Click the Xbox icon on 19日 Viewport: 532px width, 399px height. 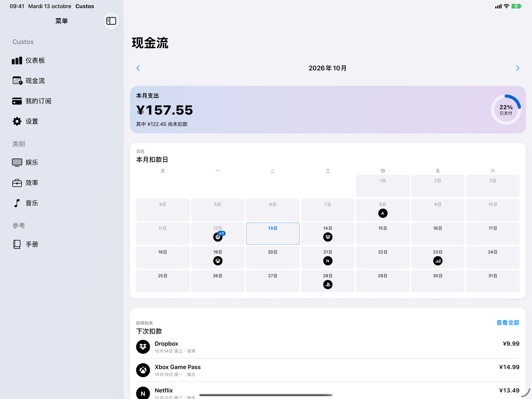(218, 261)
